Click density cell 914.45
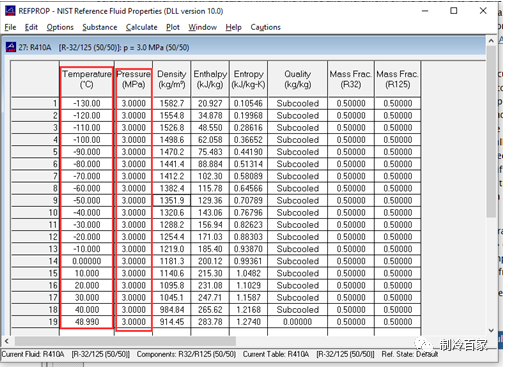The image size is (508, 371). [x=172, y=322]
